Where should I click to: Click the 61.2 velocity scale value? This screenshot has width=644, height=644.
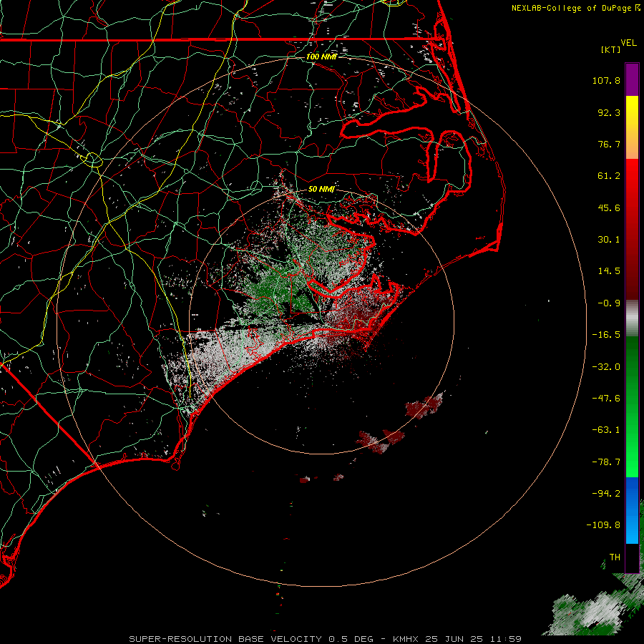(609, 176)
